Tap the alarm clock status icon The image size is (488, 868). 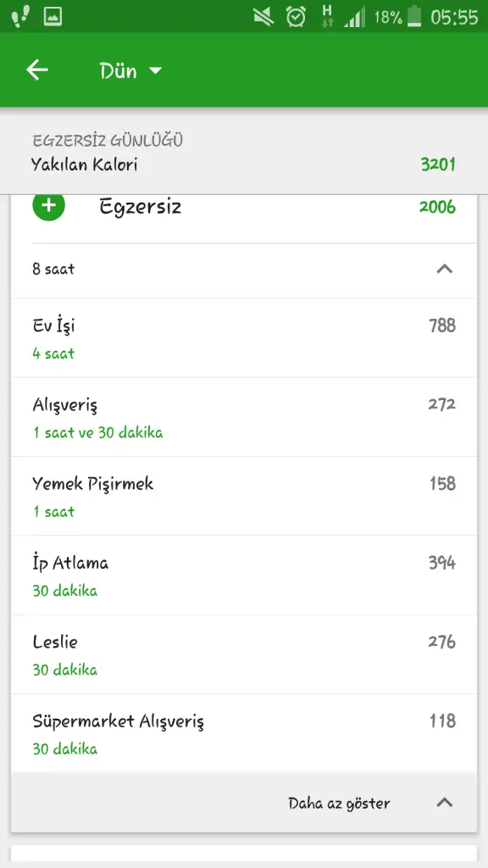pos(296,17)
